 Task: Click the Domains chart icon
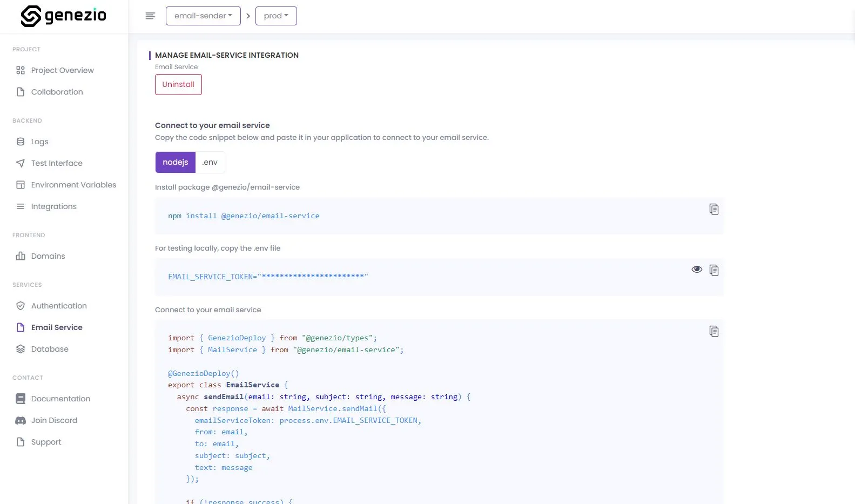21,256
